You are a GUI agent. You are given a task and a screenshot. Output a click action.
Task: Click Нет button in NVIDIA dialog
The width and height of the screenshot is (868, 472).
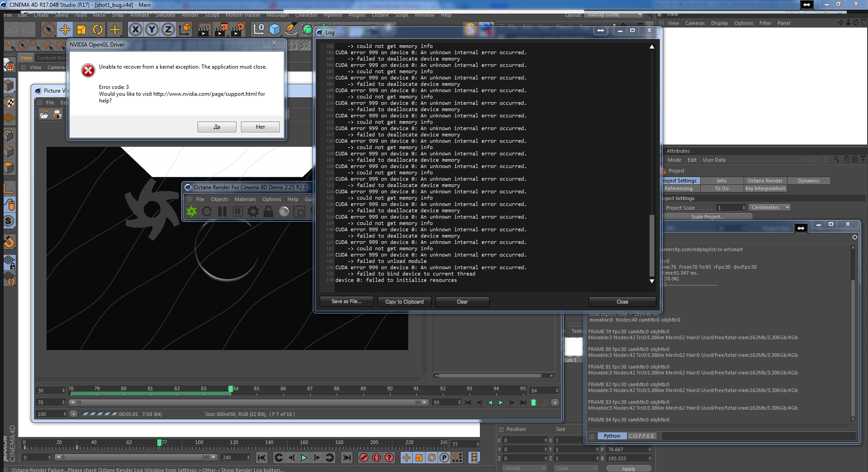click(x=260, y=127)
